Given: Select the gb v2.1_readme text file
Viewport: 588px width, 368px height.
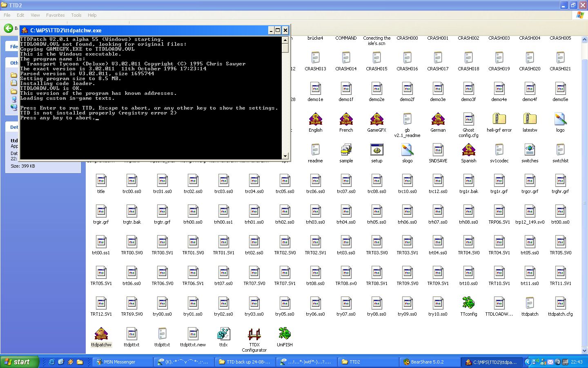Looking at the screenshot, I should 407,119.
